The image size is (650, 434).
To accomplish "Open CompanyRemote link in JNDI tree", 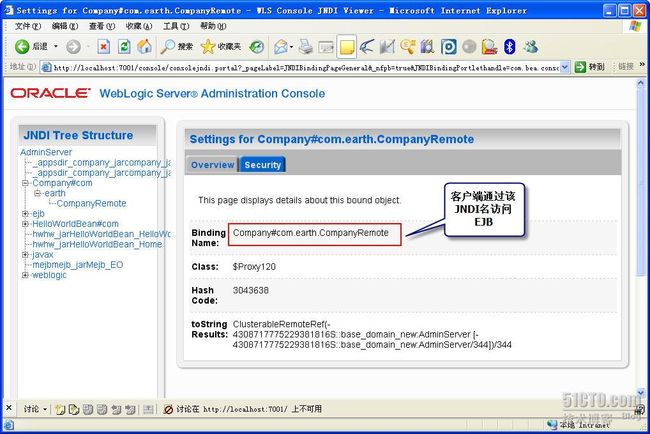I will pyautogui.click(x=91, y=204).
